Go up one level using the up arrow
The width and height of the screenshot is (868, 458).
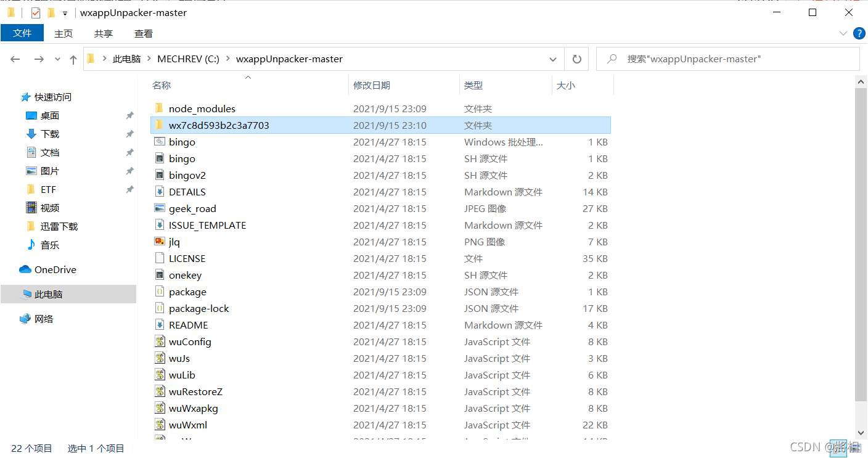tap(73, 59)
